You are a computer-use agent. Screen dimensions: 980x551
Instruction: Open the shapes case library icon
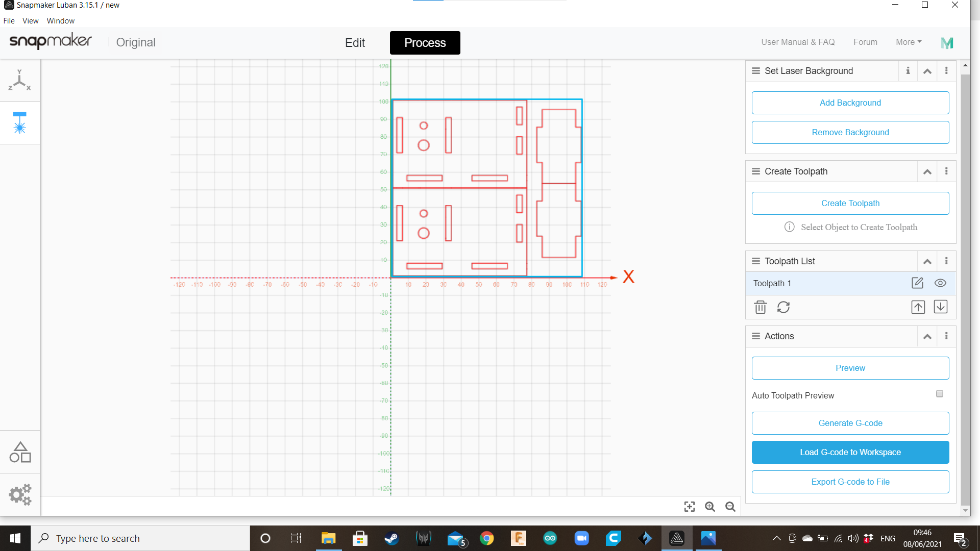20,453
